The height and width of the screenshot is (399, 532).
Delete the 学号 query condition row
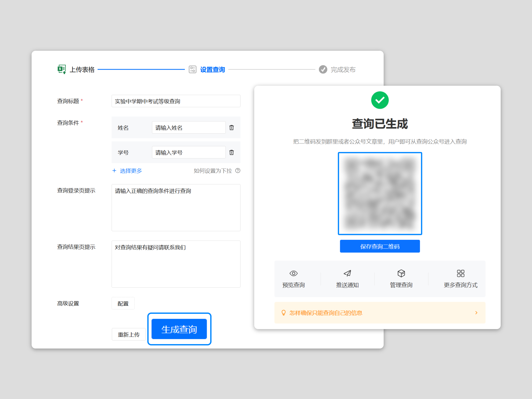tap(232, 153)
